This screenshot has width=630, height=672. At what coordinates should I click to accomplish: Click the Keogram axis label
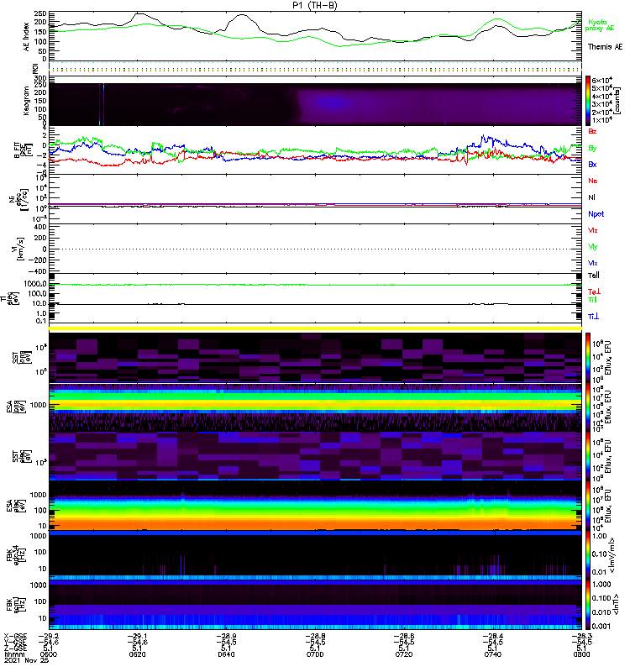(x=26, y=100)
